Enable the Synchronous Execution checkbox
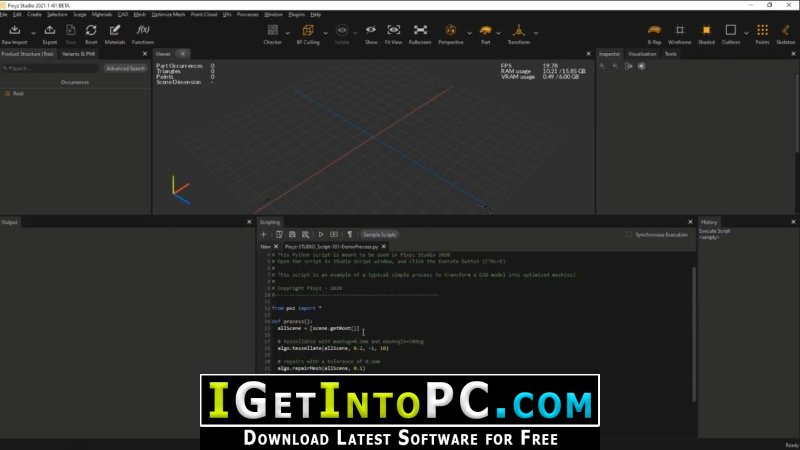 pyautogui.click(x=629, y=235)
